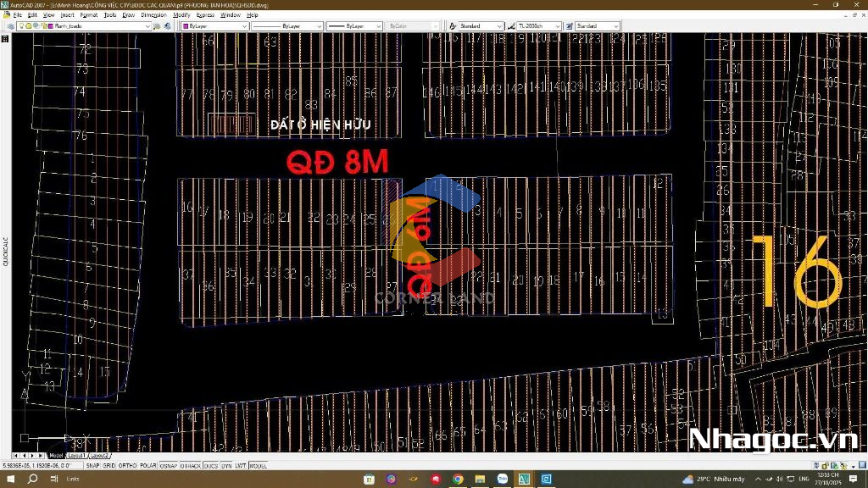Screen dimensions: 868x488
Task: Open the Modify menu
Action: click(181, 15)
